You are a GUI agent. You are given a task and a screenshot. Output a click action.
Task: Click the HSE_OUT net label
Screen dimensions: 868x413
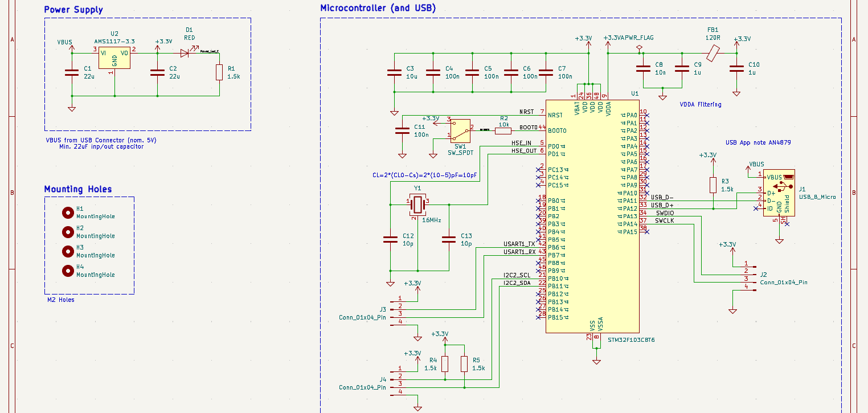524,151
